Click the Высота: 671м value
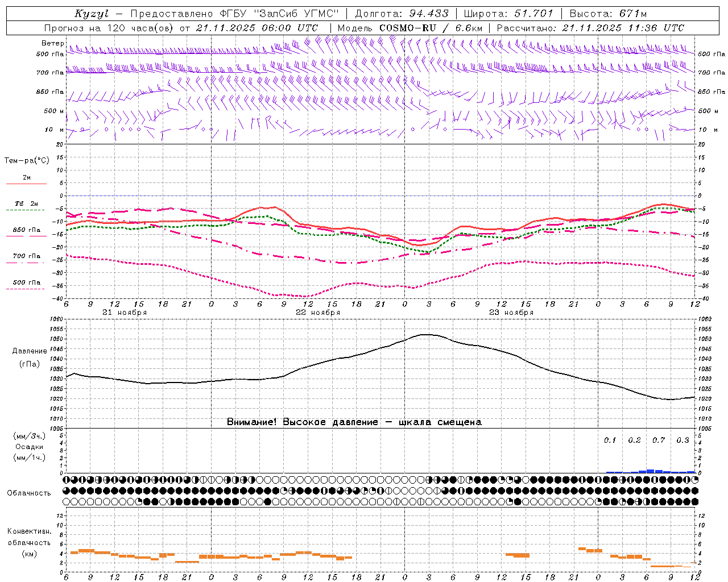 (608, 14)
